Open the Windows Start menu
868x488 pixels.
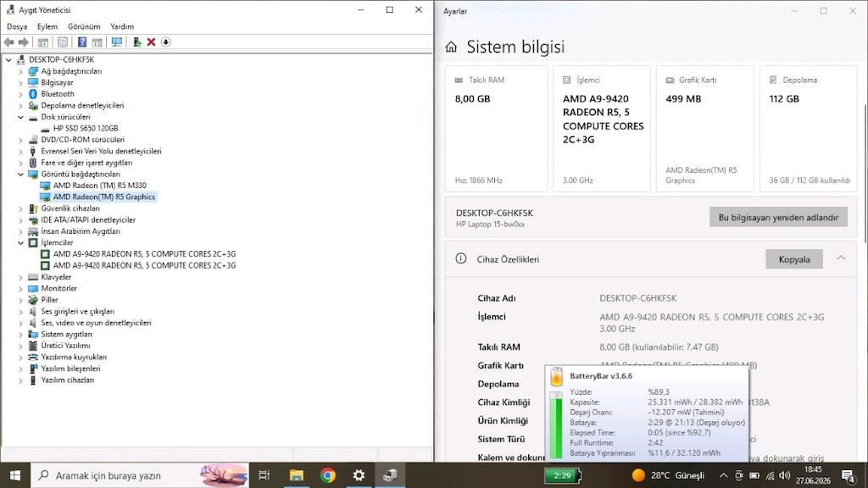pos(15,475)
